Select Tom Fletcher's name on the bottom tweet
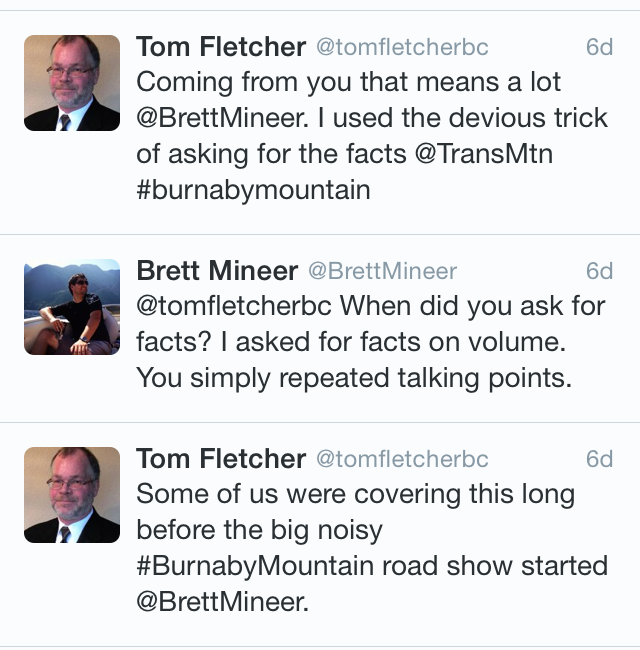 [x=221, y=458]
